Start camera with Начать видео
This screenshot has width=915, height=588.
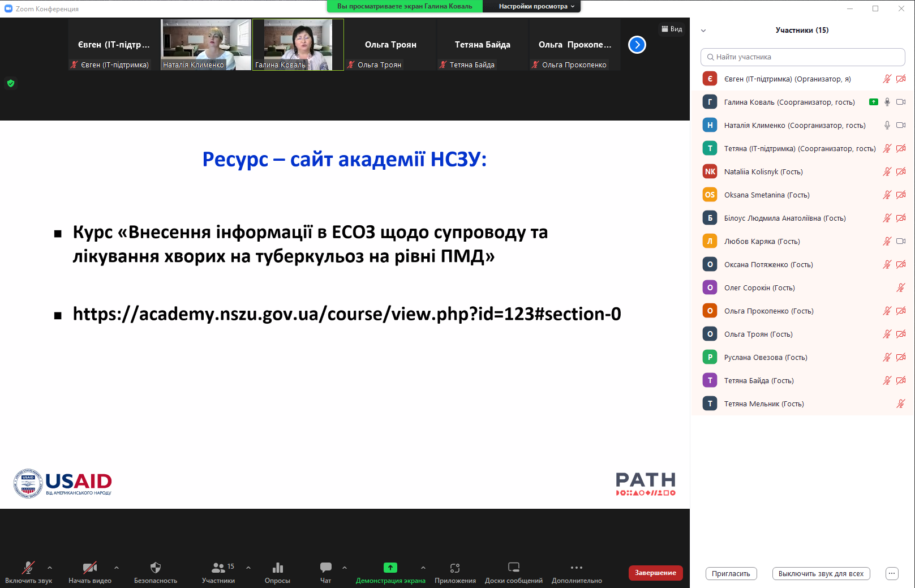pos(89,568)
